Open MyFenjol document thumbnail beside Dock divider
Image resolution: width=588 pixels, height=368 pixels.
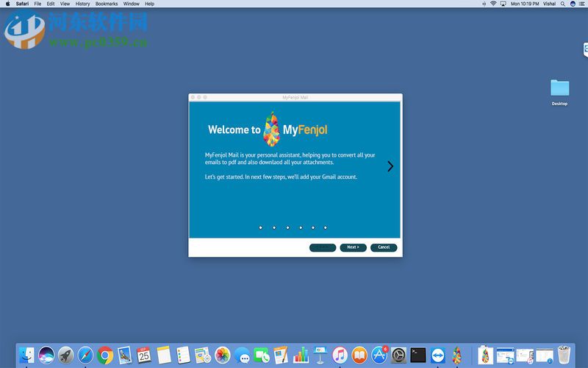click(485, 355)
